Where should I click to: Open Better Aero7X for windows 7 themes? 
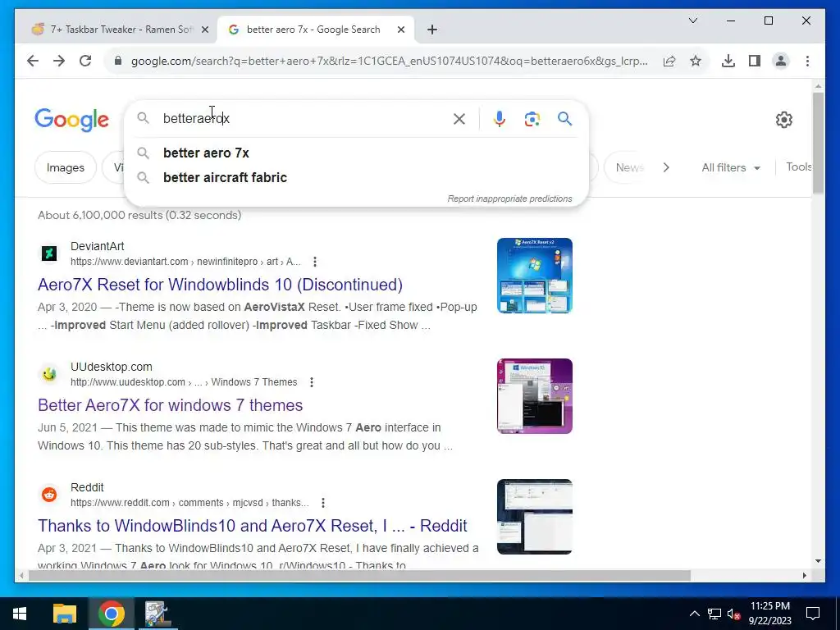[x=171, y=405]
